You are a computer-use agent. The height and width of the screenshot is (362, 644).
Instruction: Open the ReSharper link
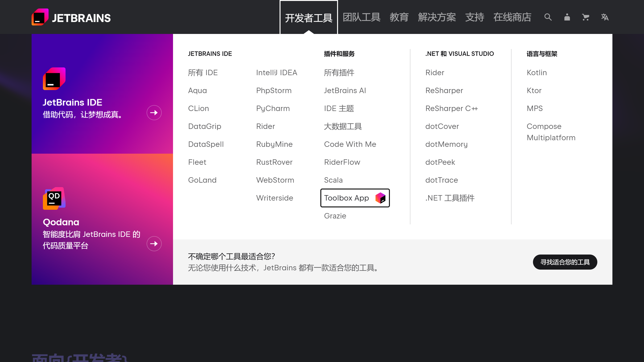(x=444, y=90)
